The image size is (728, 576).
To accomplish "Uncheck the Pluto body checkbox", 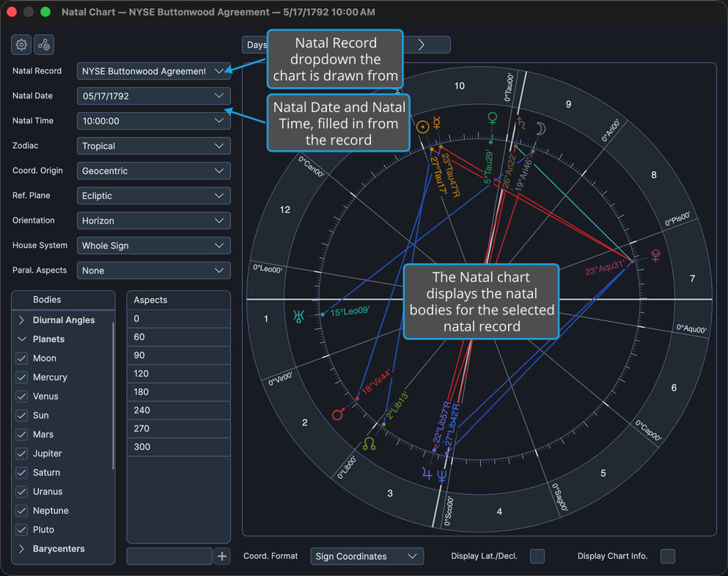I will [x=22, y=530].
